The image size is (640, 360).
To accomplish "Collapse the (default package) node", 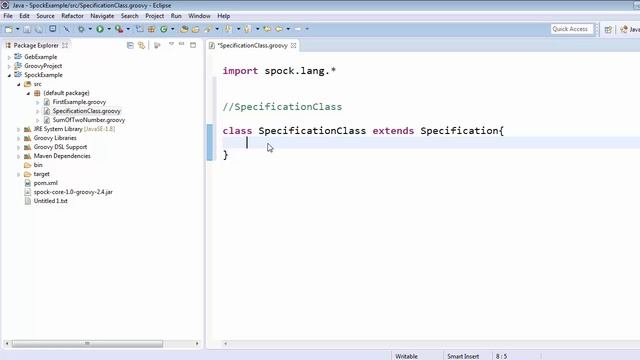I will [28, 93].
